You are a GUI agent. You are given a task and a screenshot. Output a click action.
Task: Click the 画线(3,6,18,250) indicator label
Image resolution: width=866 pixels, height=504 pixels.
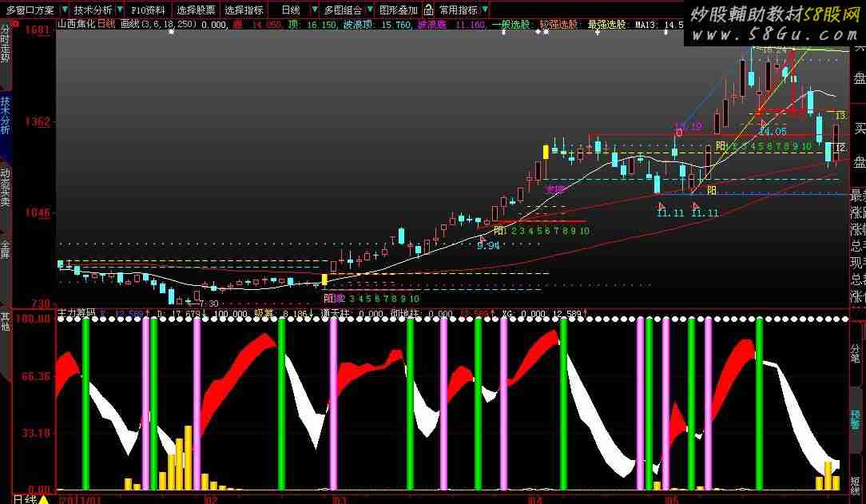pyautogui.click(x=157, y=24)
